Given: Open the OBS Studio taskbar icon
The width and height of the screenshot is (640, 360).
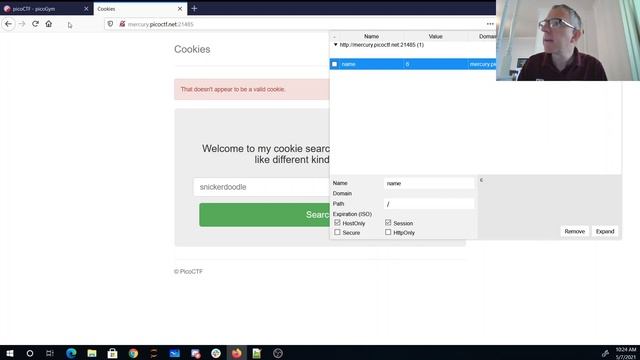Looking at the screenshot, I should [278, 353].
